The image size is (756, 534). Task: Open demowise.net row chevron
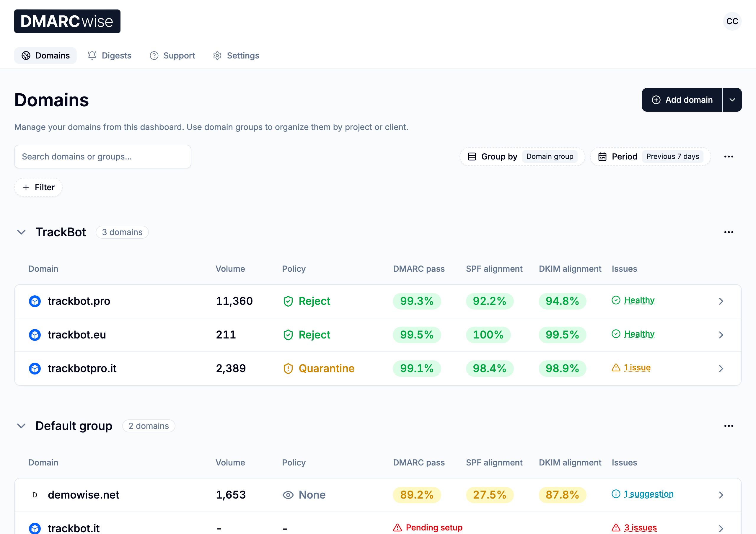(721, 495)
